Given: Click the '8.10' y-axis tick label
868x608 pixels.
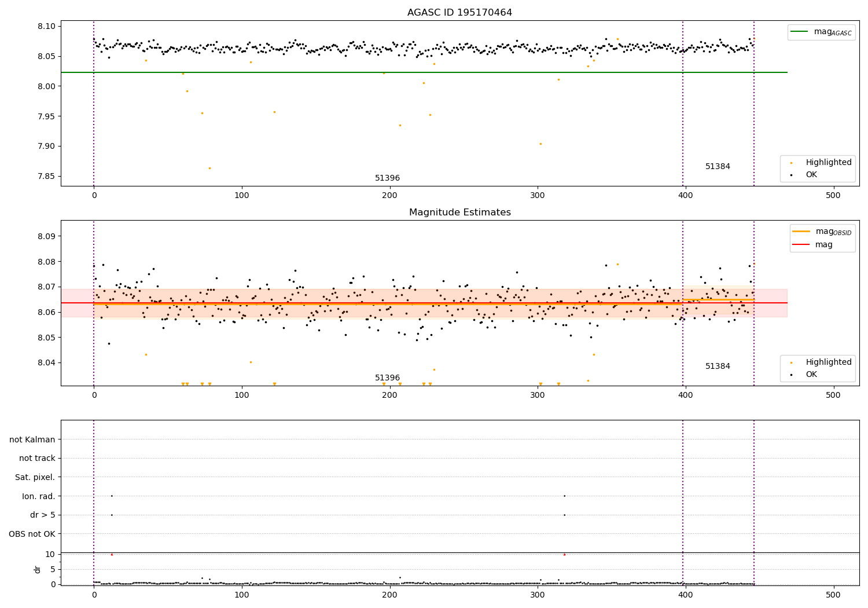Looking at the screenshot, I should (x=47, y=26).
